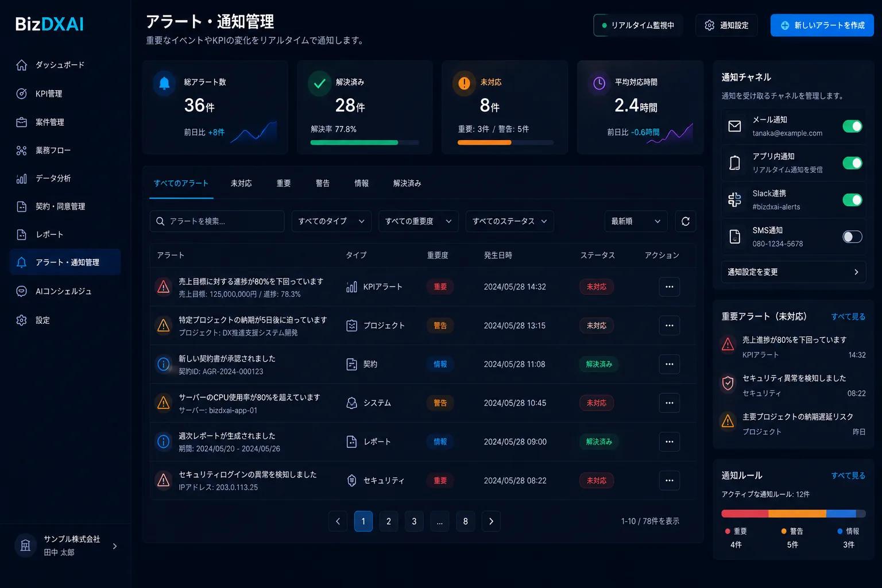The height and width of the screenshot is (588, 882).
Task: Click the データ分析 bar chart icon
Action: point(22,179)
